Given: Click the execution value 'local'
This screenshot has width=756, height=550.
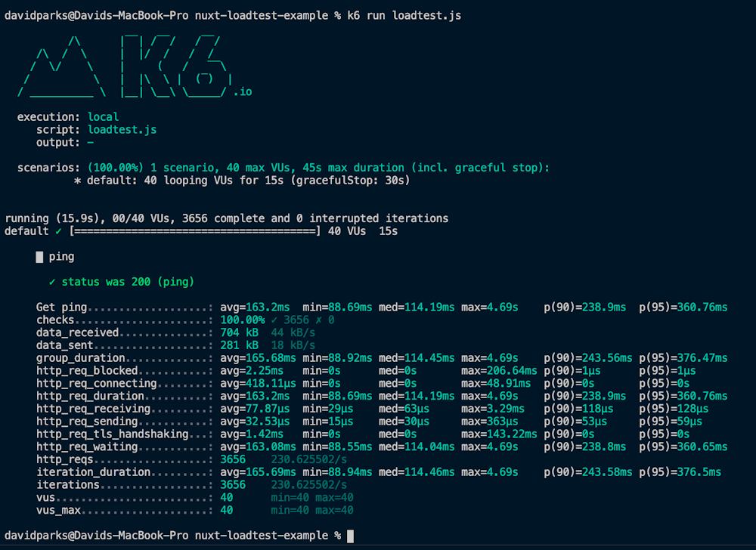Looking at the screenshot, I should (103, 117).
